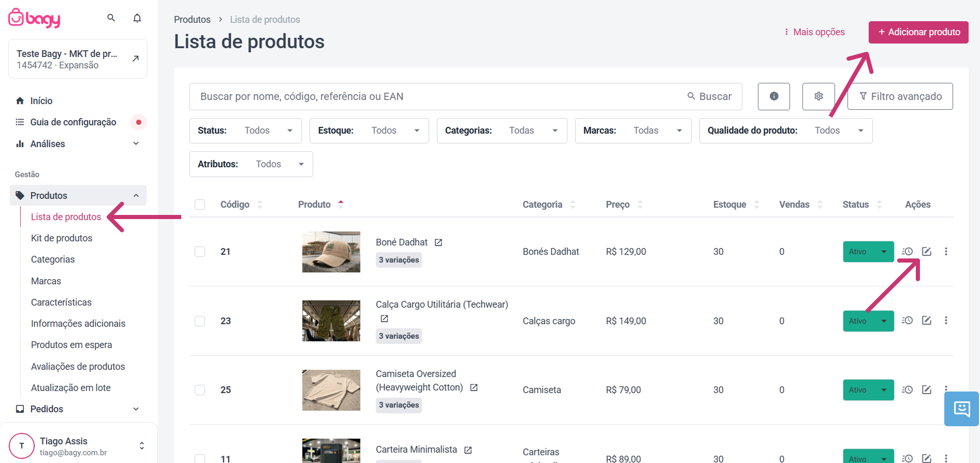This screenshot has height=463, width=980.
Task: Check the box for product 23
Action: (x=200, y=321)
